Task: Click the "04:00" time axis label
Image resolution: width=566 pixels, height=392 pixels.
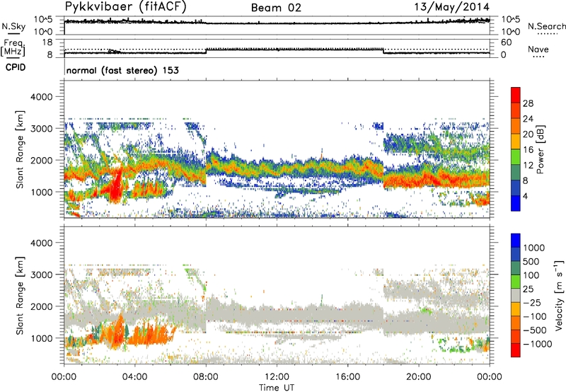Action: pos(134,377)
